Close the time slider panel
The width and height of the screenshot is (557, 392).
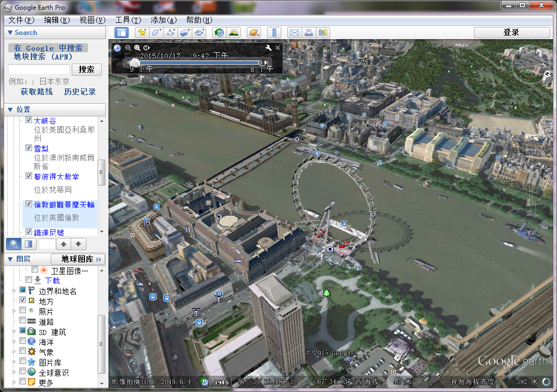coord(278,48)
